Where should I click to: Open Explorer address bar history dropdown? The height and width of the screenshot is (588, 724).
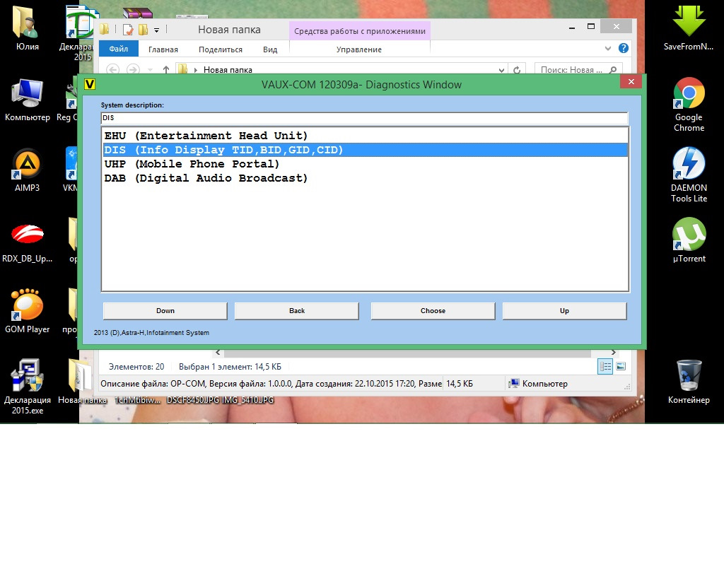(x=501, y=70)
